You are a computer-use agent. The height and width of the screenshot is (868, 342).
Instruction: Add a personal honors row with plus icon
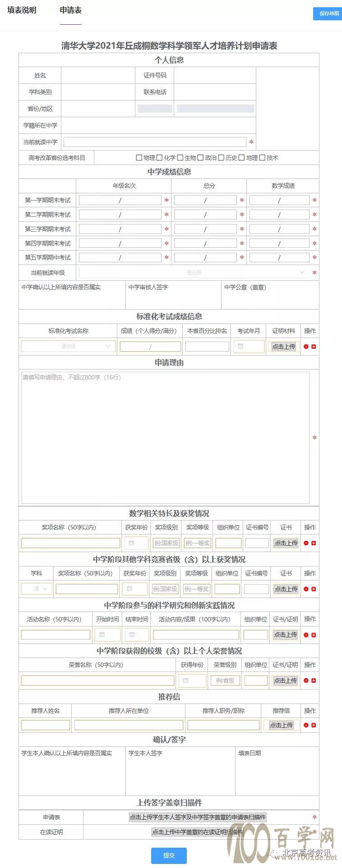[314, 681]
